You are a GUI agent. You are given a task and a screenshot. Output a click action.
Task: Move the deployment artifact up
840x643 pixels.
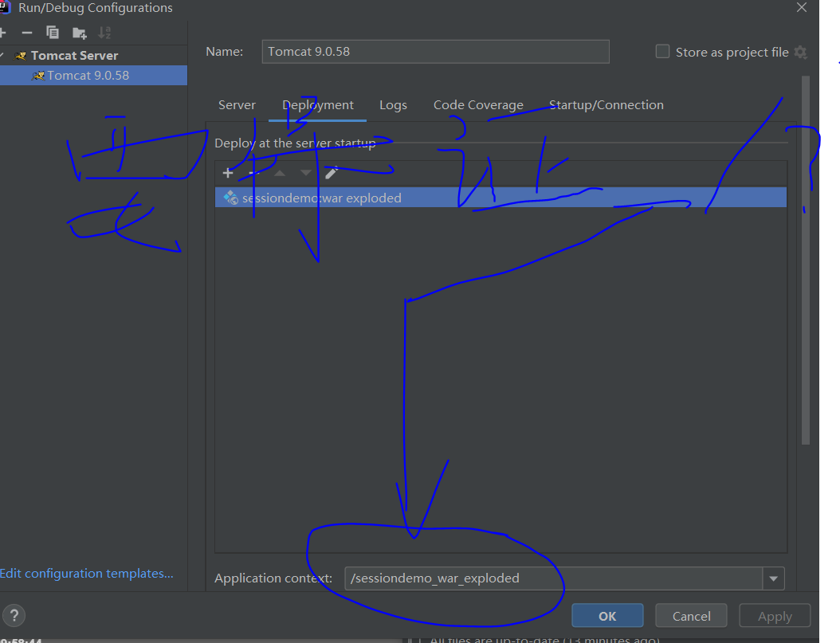click(280, 173)
